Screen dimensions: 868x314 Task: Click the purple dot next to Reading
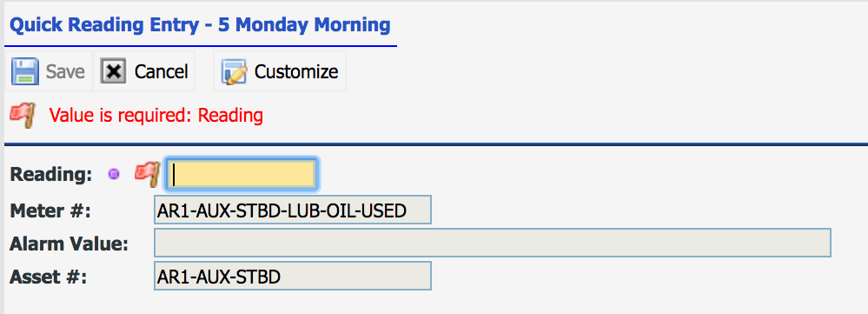(x=114, y=175)
